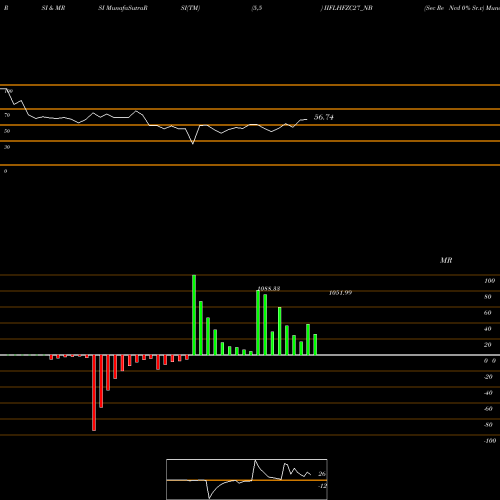
Task: Select the 1088.33 price label above the green bars
Action: (269, 289)
